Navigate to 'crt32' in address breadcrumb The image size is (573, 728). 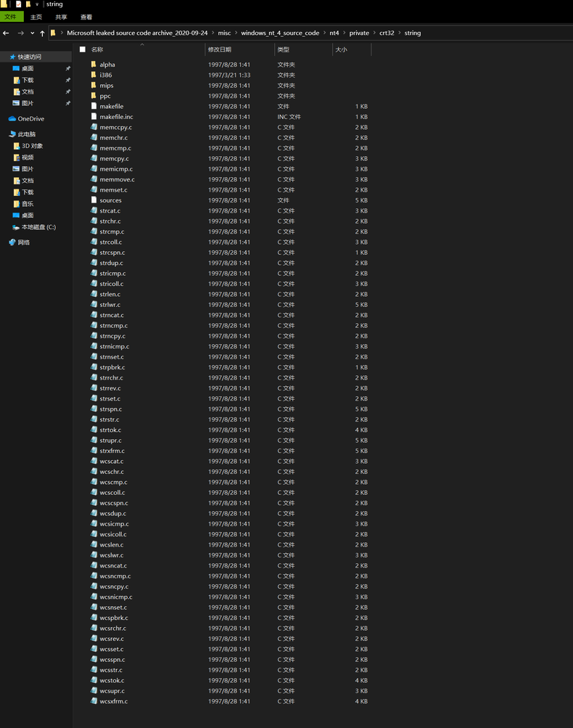click(387, 33)
